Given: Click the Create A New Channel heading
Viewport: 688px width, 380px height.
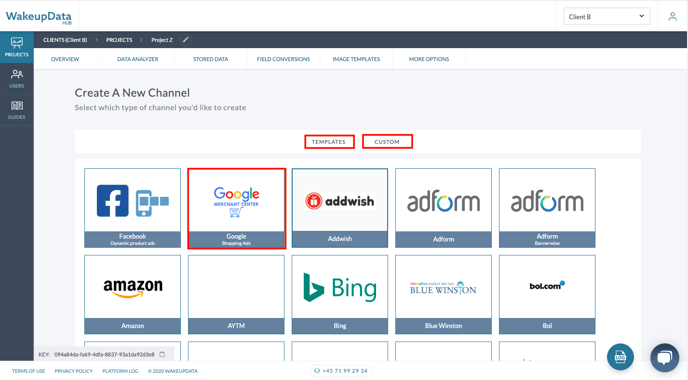Looking at the screenshot, I should 132,93.
